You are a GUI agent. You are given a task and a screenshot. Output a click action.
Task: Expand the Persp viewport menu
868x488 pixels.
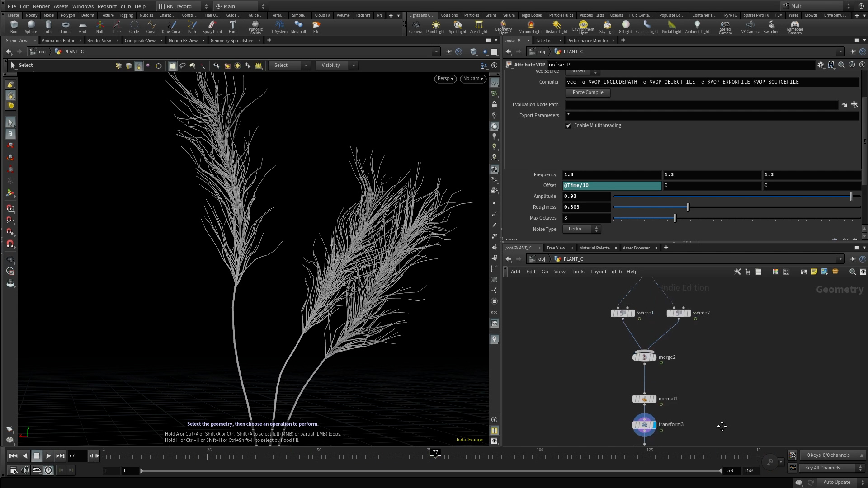pyautogui.click(x=445, y=79)
